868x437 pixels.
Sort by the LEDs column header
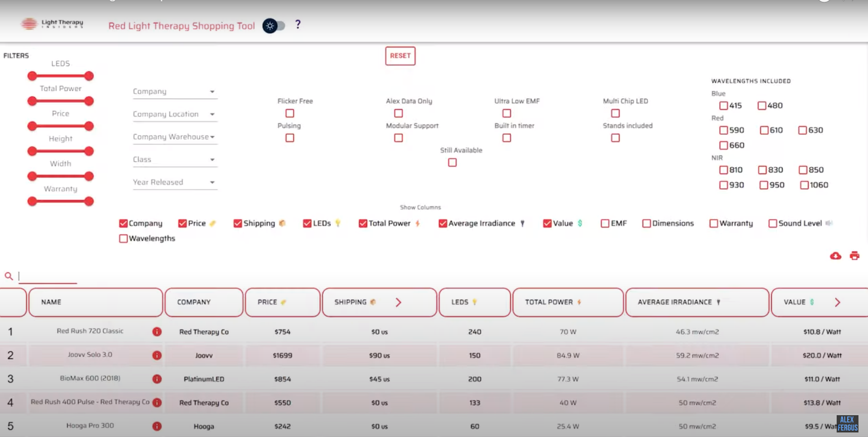coord(474,302)
